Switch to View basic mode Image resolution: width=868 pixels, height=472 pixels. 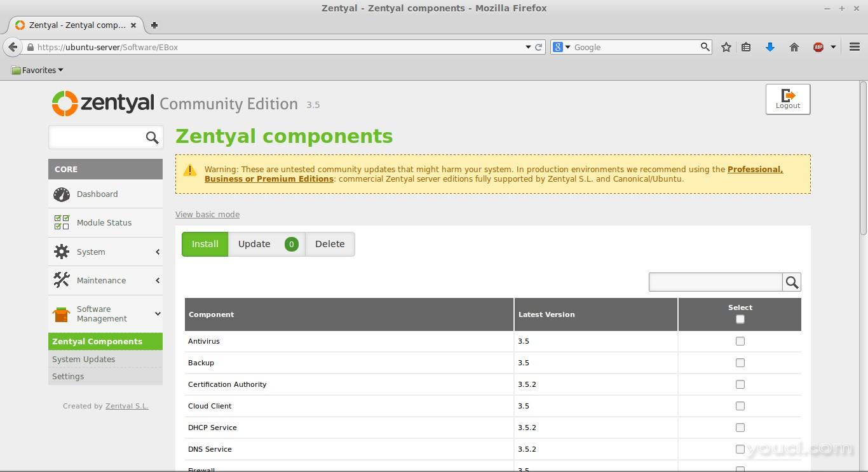click(207, 215)
